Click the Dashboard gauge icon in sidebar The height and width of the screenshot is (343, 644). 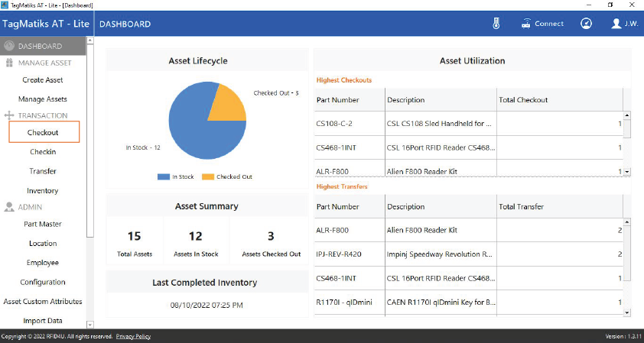click(9, 46)
